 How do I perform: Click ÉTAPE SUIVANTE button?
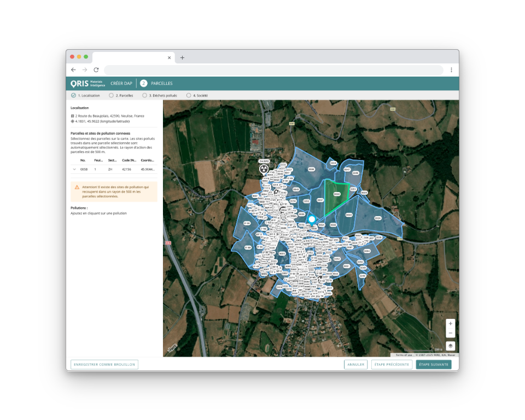(x=433, y=364)
